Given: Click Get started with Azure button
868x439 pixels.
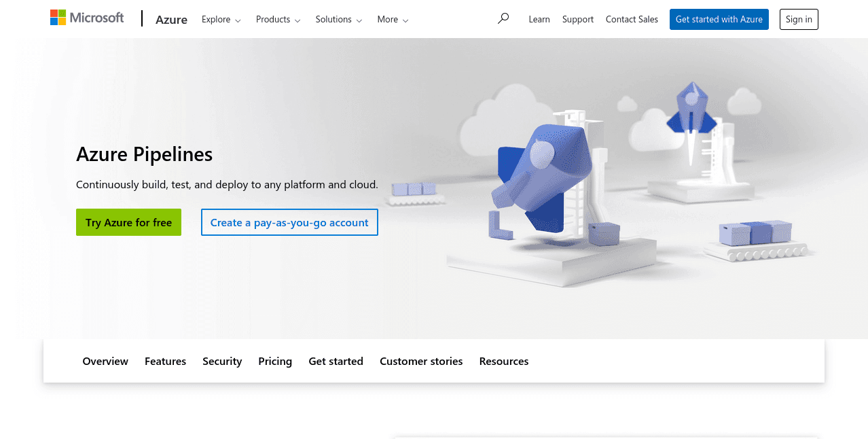Looking at the screenshot, I should (x=719, y=19).
